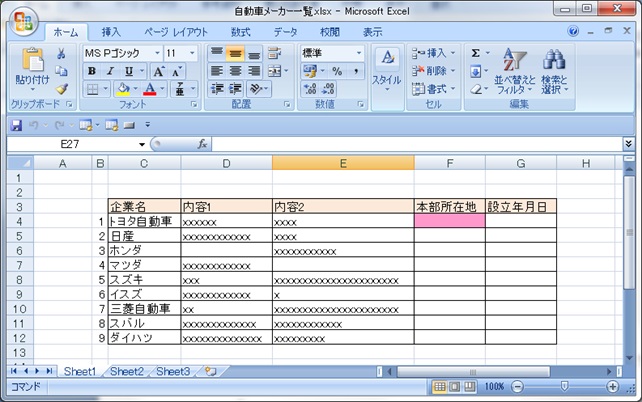Click the AutoSum sigma icon
642x402 pixels.
(475, 53)
